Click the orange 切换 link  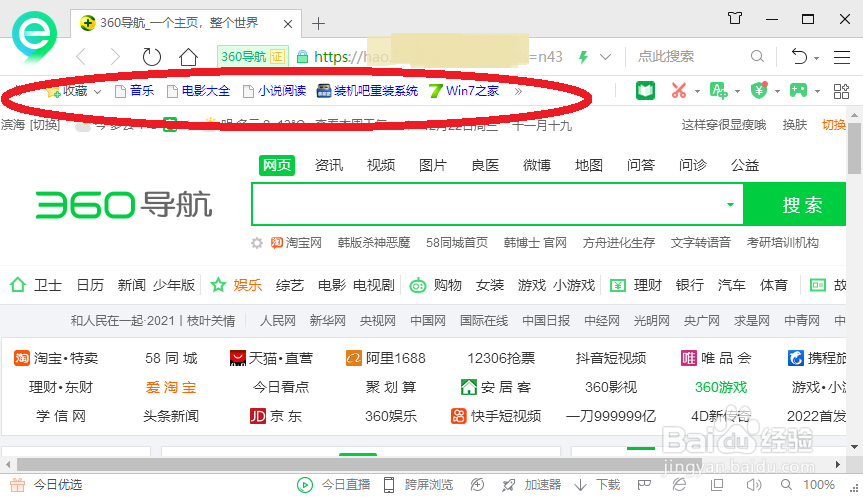[834, 125]
